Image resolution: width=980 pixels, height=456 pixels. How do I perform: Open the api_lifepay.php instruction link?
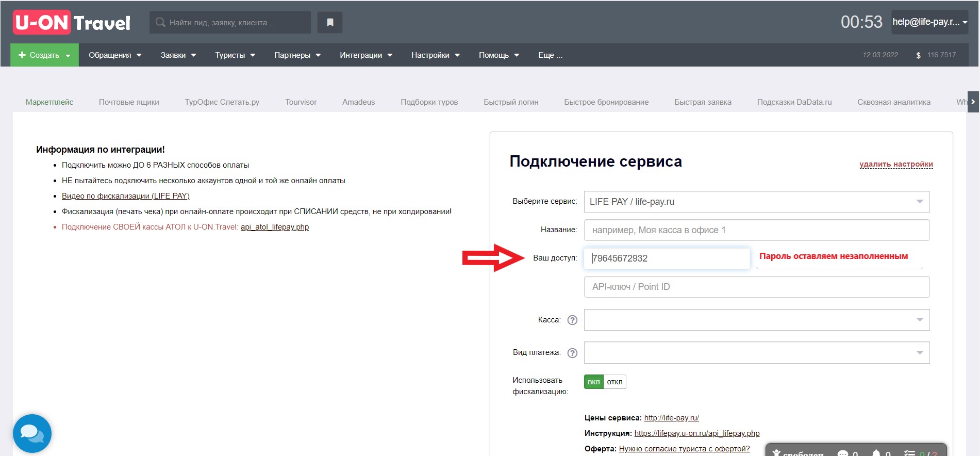pyautogui.click(x=697, y=433)
